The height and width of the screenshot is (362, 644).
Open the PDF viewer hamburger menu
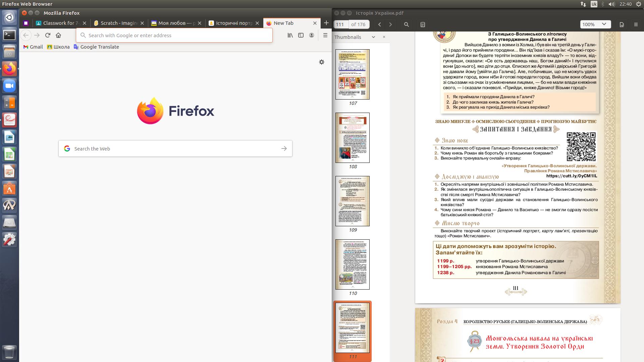pos(636,24)
